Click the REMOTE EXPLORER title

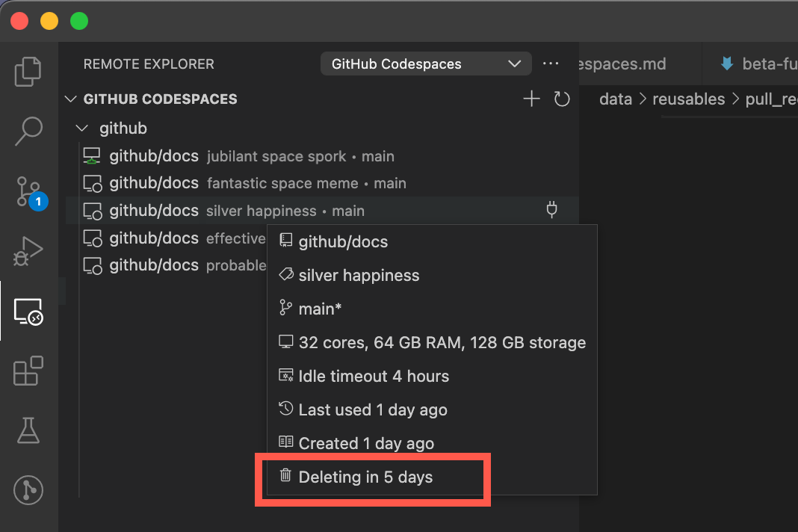(x=149, y=64)
